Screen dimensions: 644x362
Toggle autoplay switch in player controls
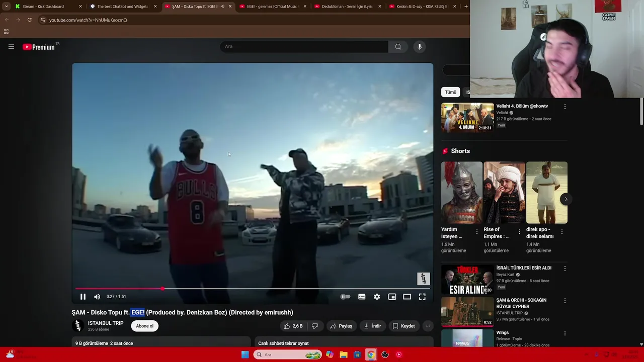(345, 297)
